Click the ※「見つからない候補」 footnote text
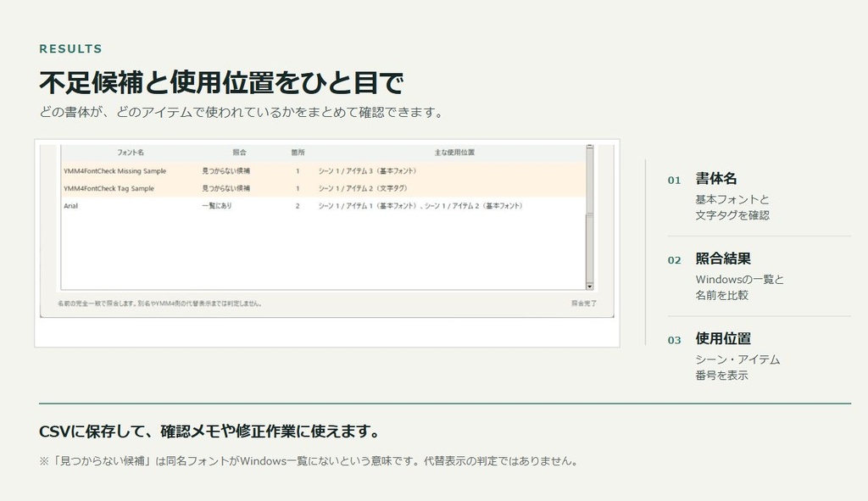 tap(309, 460)
